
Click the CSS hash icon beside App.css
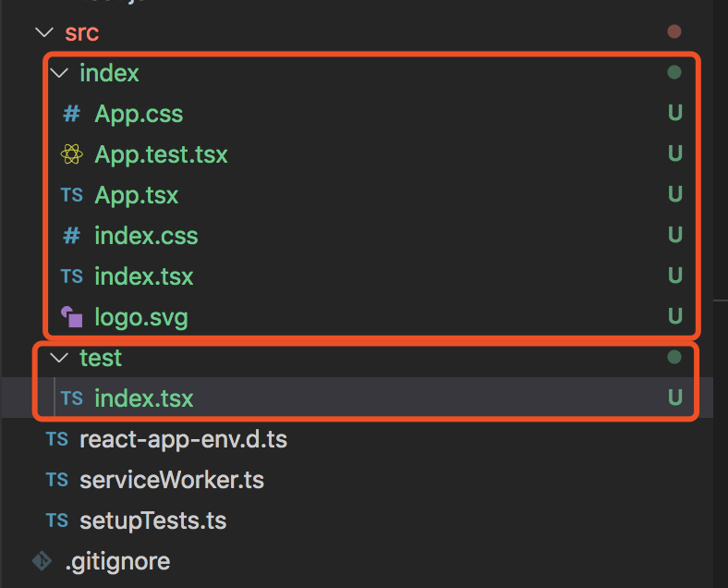pyautogui.click(x=71, y=115)
